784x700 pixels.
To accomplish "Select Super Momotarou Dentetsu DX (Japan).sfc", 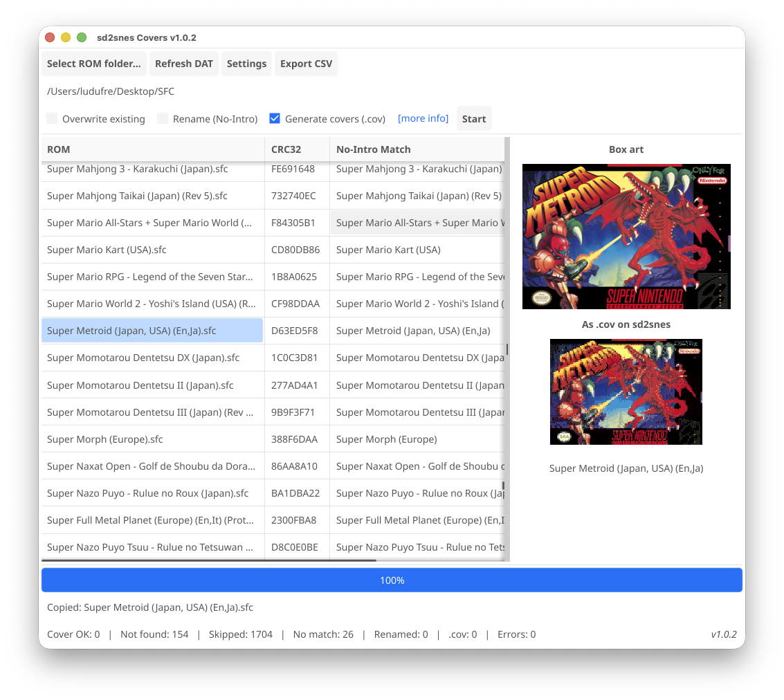I will 152,358.
